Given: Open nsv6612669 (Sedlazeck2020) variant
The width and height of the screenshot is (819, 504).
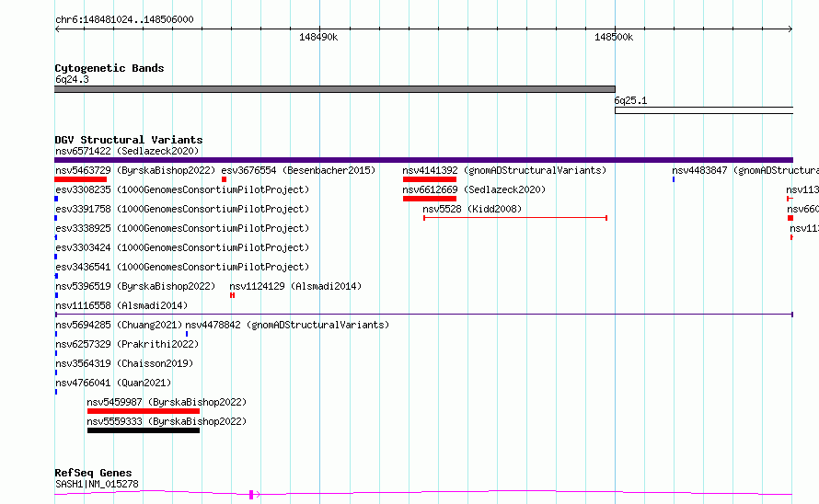Looking at the screenshot, I should click(474, 189).
